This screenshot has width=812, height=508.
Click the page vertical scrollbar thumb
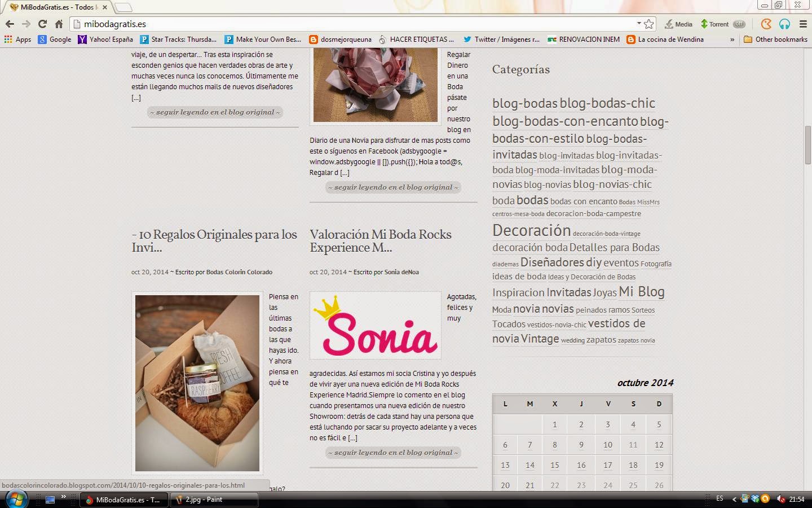(x=807, y=146)
